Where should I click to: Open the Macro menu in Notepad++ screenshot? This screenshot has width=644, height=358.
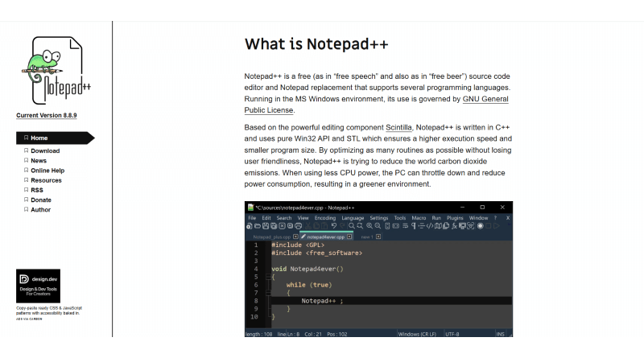(419, 218)
